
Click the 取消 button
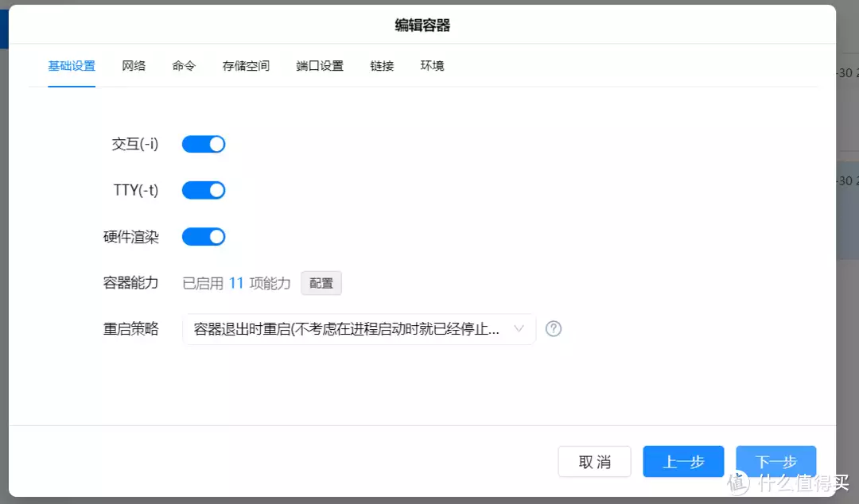click(594, 462)
